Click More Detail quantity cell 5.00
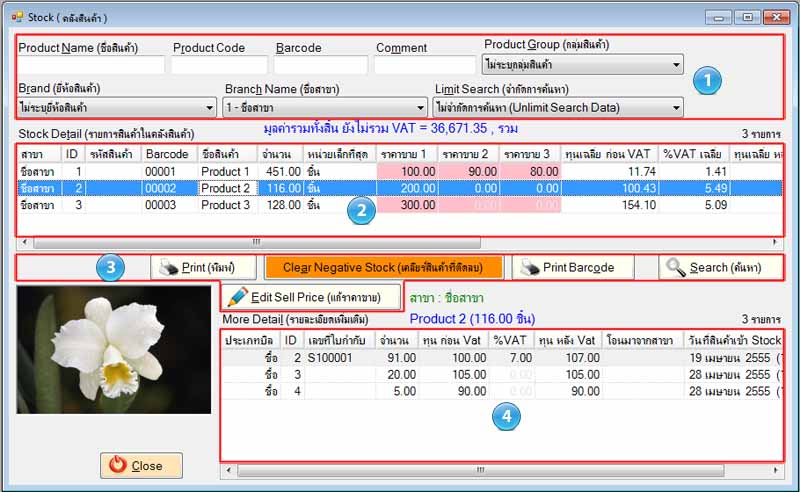 pyautogui.click(x=405, y=391)
